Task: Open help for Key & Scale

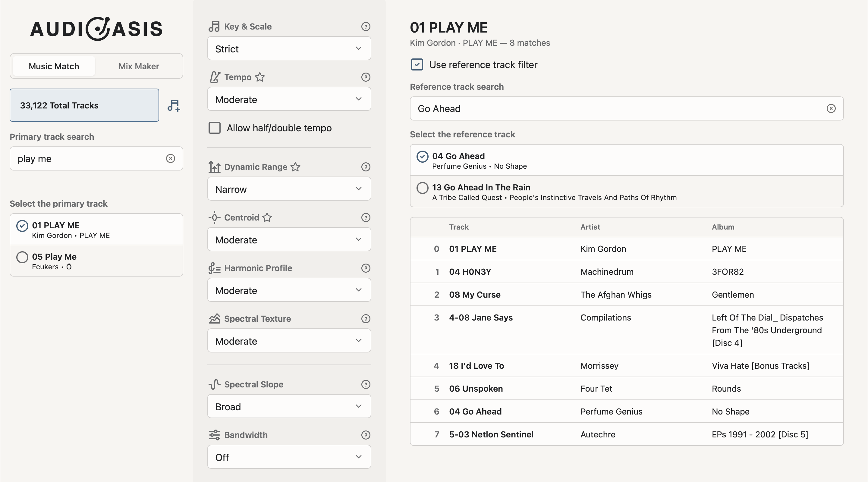Action: tap(366, 27)
